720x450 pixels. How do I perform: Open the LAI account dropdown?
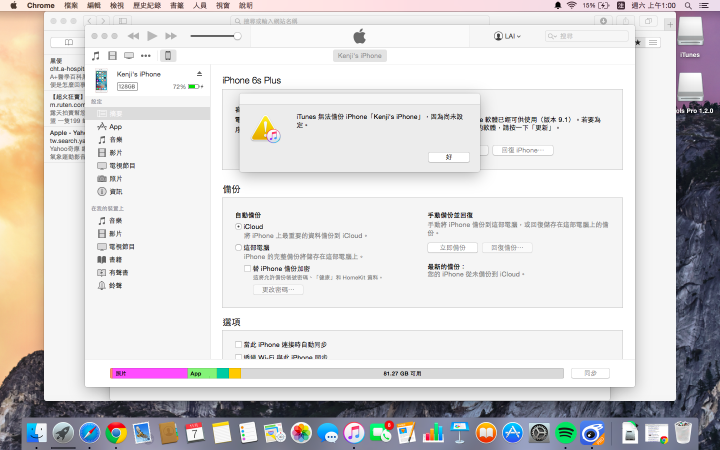[507, 36]
